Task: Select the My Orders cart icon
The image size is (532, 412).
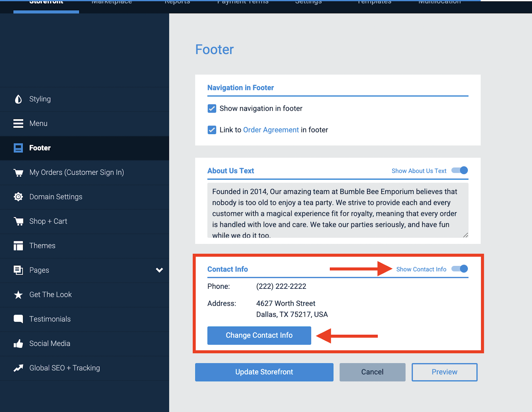Action: point(18,172)
